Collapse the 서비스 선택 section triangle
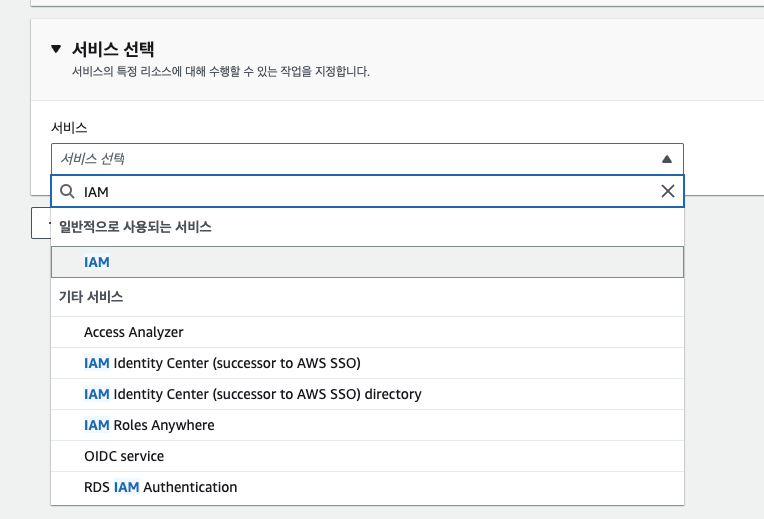The width and height of the screenshot is (764, 519). [x=56, y=49]
